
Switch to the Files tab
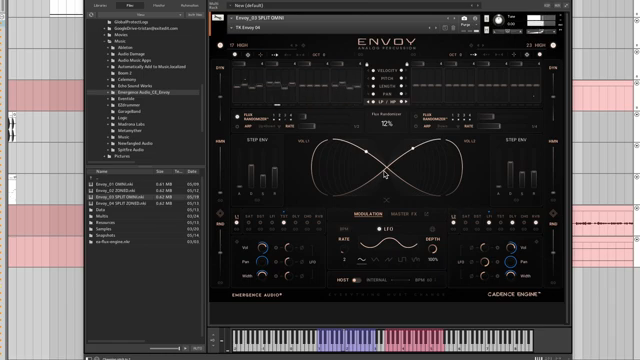click(130, 5)
